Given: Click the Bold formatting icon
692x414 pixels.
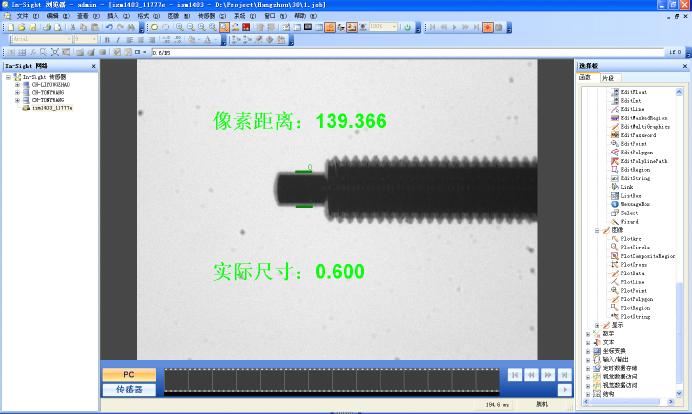Looking at the screenshot, I should click(107, 40).
